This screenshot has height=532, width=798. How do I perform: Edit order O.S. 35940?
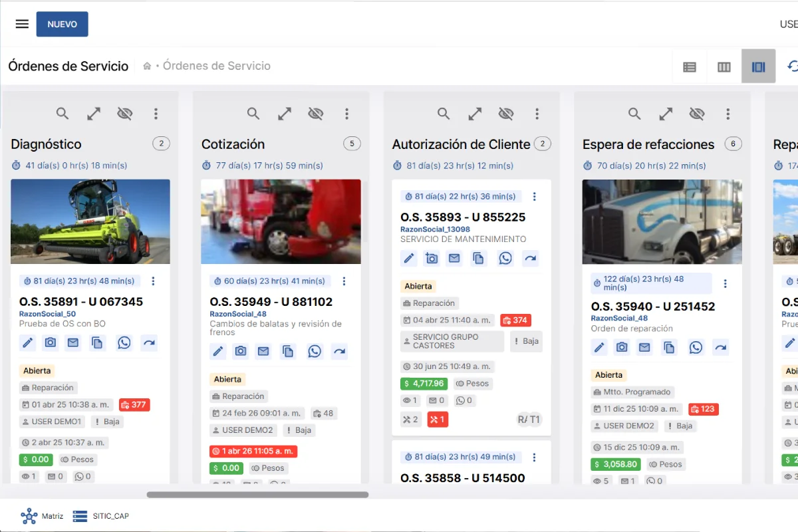tap(599, 347)
